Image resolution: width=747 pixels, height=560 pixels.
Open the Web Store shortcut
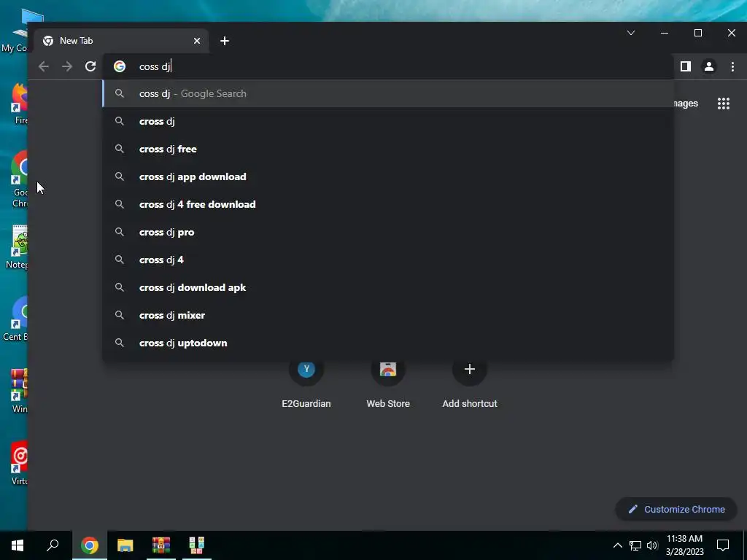tap(388, 384)
